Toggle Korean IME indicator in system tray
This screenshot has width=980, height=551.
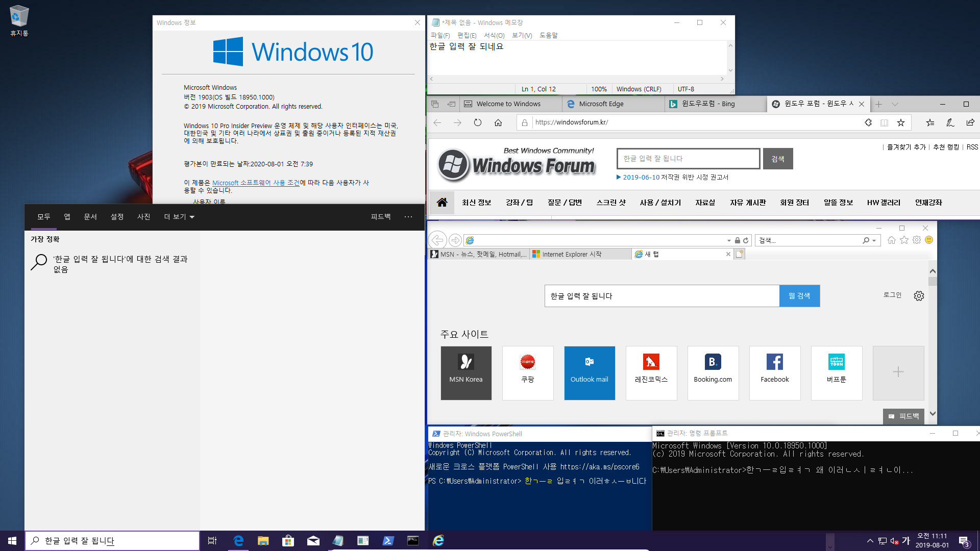[906, 541]
